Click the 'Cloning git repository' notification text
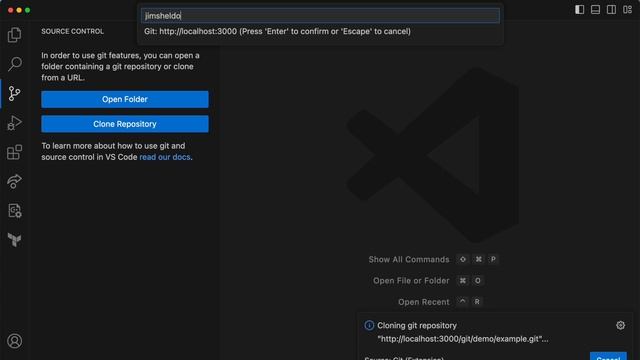This screenshot has width=640, height=360. pos(417,325)
